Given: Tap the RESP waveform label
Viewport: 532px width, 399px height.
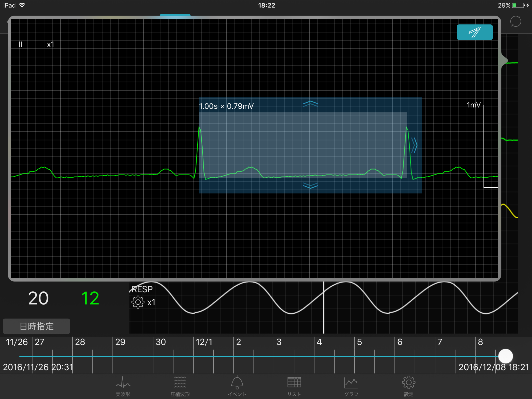Looking at the screenshot, I should [142, 289].
